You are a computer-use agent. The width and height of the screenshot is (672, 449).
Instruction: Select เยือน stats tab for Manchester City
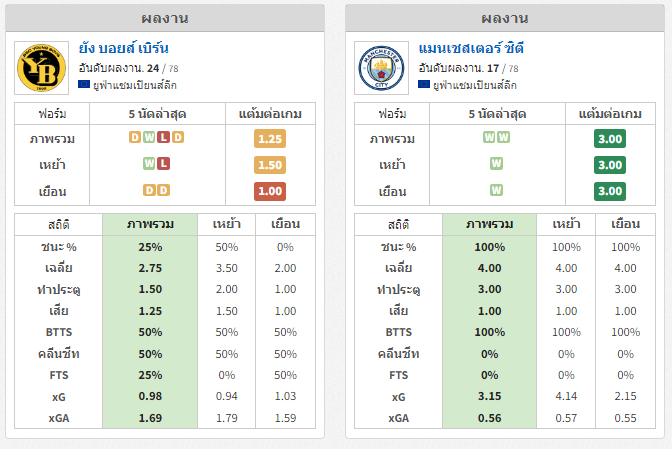625,224
